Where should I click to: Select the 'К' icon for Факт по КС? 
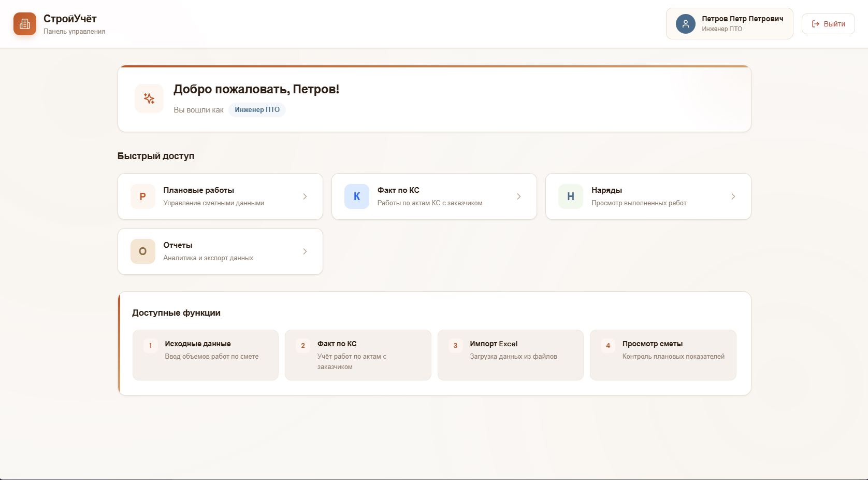(356, 196)
